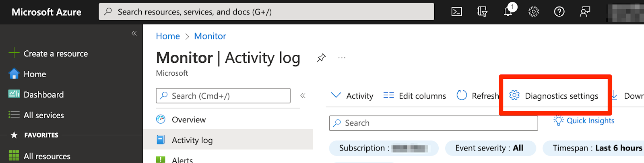Click the Monitor breadcrumb link

(x=210, y=36)
